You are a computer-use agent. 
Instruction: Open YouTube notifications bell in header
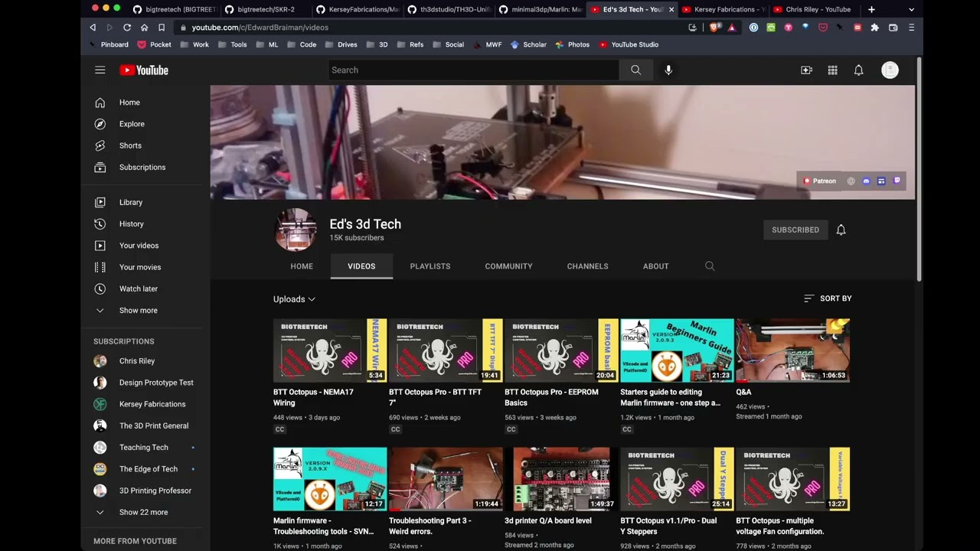tap(858, 70)
